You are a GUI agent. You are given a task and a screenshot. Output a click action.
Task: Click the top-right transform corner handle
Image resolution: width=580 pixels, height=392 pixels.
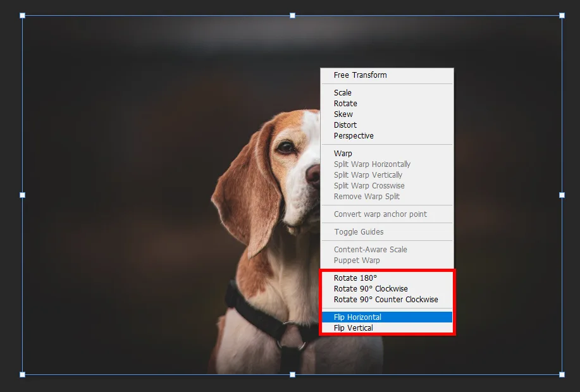[562, 16]
